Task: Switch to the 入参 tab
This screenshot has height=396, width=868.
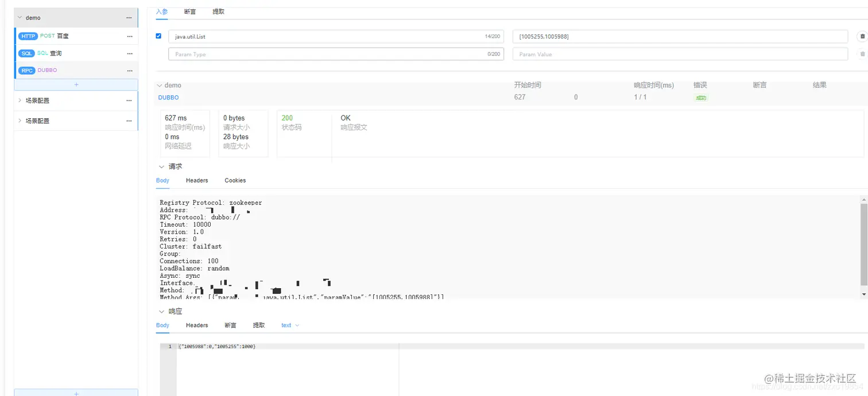Action: [162, 11]
